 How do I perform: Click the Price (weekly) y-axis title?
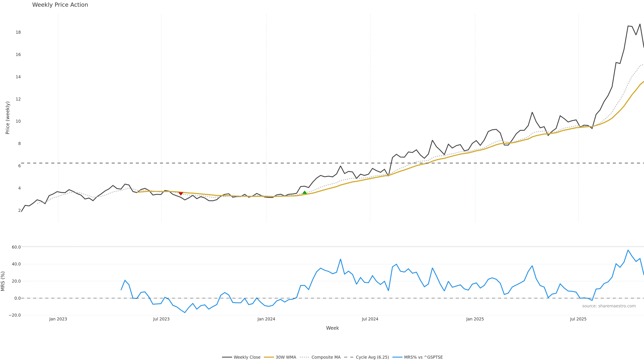[x=8, y=118]
